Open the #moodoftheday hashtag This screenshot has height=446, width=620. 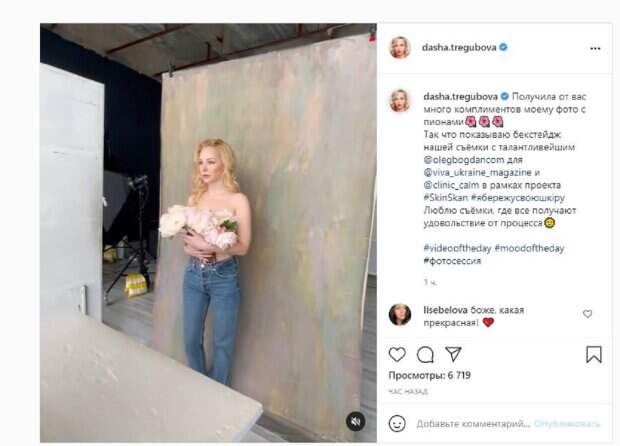coord(529,248)
